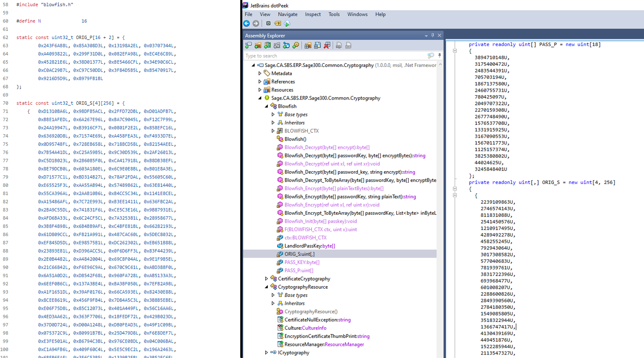Open the Navigate menu
Image resolution: width=644 pixels, height=358 pixels.
coord(287,14)
